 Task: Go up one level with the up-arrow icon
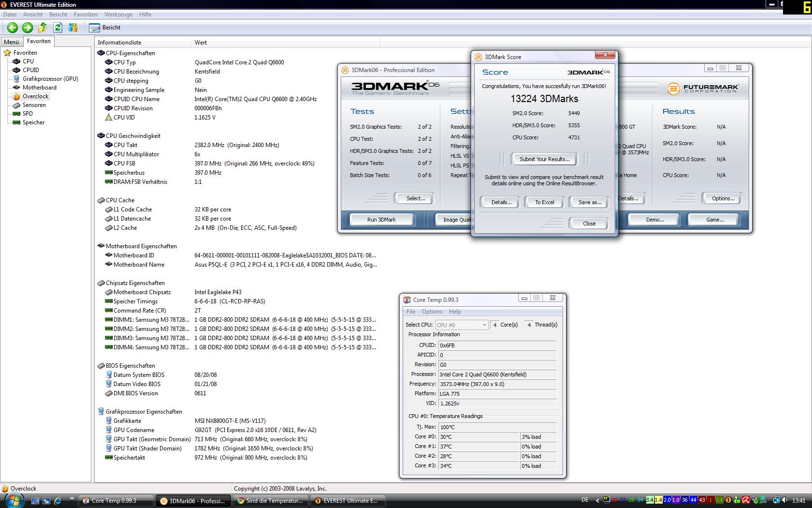point(43,28)
